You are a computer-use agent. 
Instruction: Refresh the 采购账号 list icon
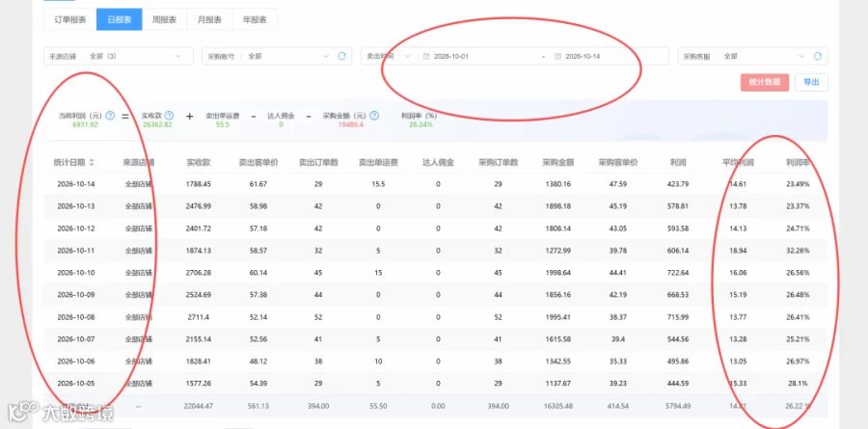click(x=342, y=56)
